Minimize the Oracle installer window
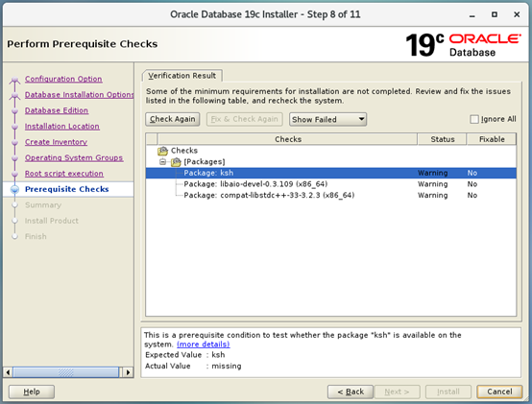The width and height of the screenshot is (532, 404). click(x=472, y=15)
